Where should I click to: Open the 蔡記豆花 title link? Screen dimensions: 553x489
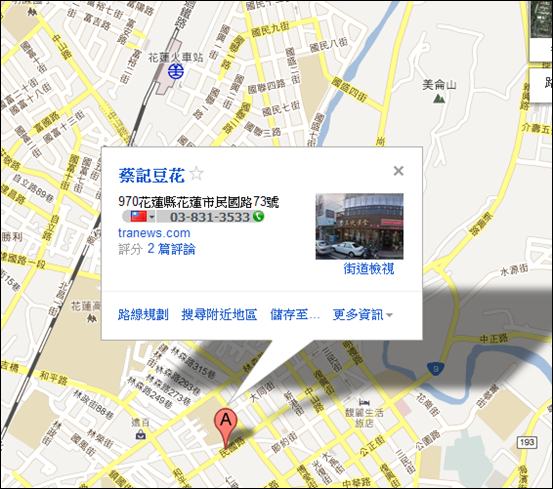pyautogui.click(x=152, y=175)
